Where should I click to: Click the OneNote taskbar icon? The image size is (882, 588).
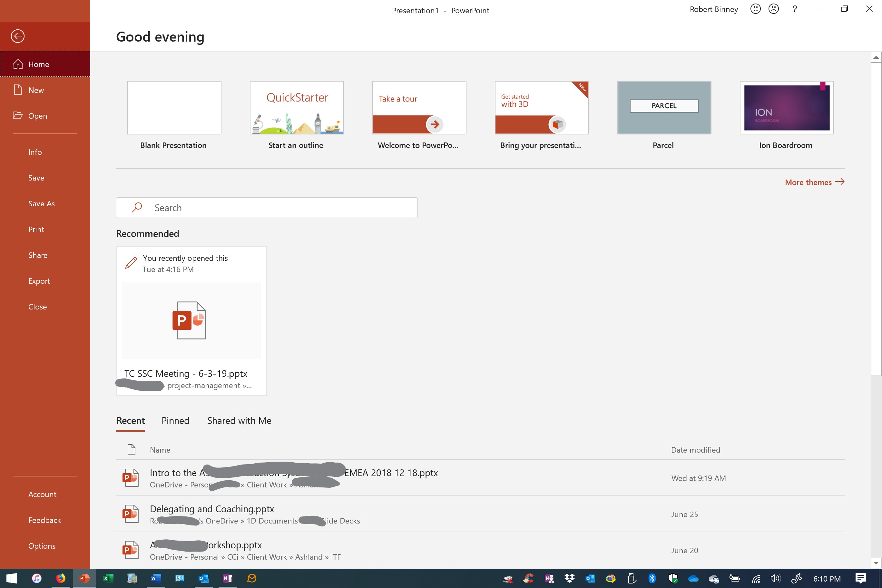click(227, 578)
